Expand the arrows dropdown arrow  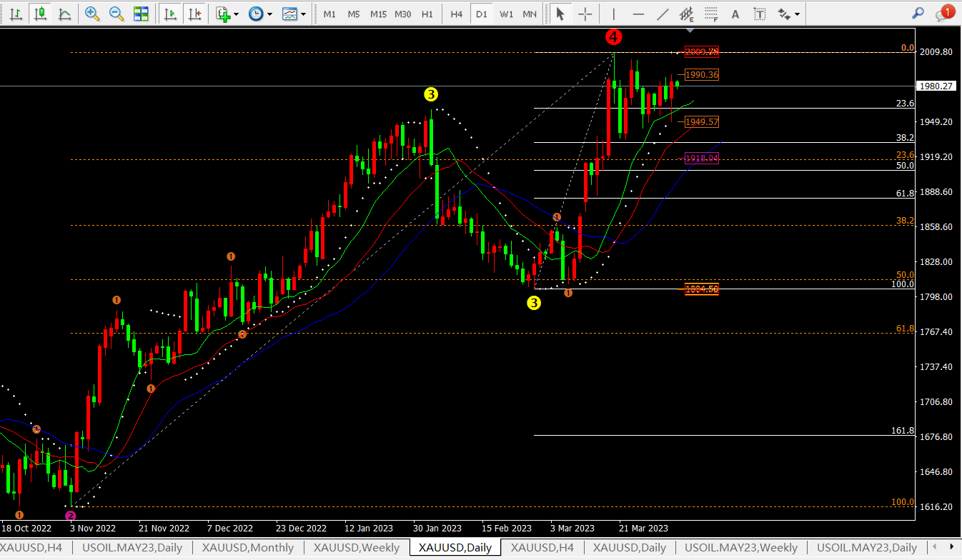(797, 14)
